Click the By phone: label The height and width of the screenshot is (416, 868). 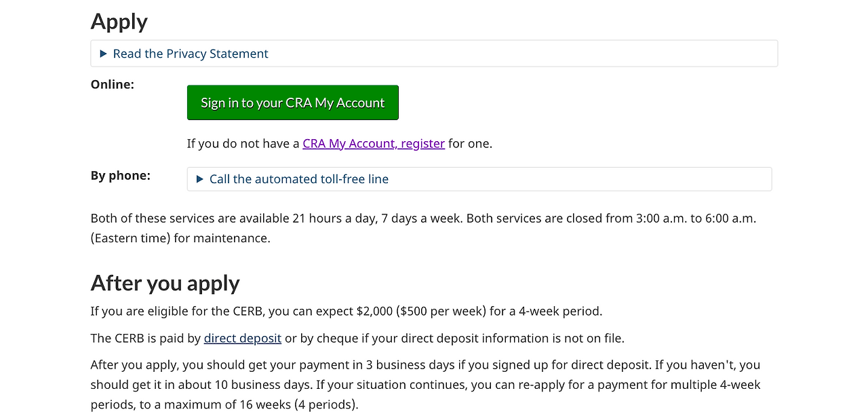tap(121, 175)
